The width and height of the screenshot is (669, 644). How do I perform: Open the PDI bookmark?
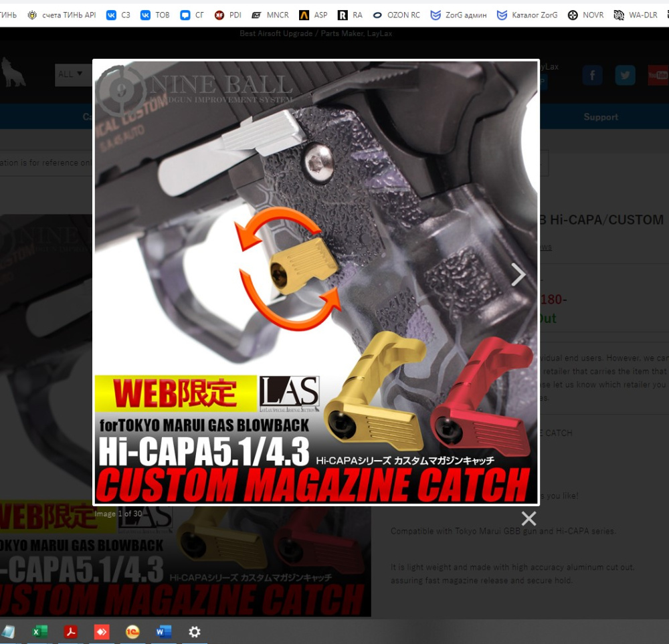(228, 15)
